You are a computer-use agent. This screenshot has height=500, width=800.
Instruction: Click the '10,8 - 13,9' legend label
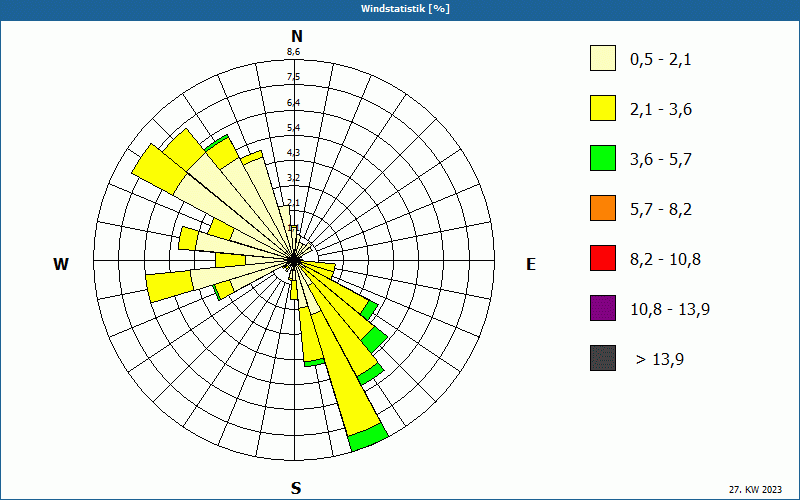[670, 310]
